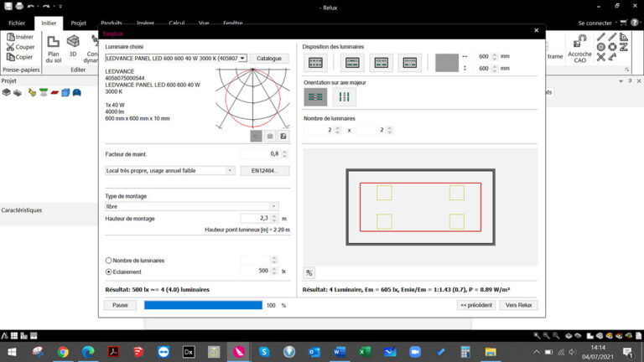
Task: Expand the Type de montage dropdown
Action: coord(273,206)
